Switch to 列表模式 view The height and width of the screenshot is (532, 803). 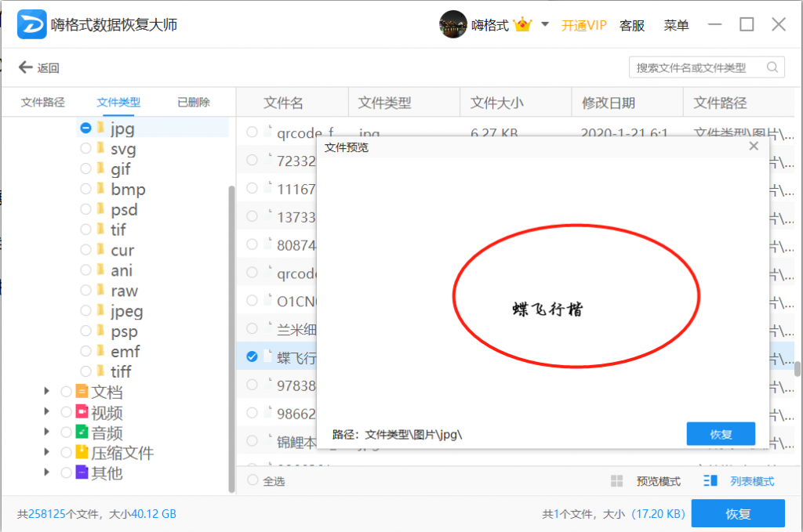tap(752, 481)
